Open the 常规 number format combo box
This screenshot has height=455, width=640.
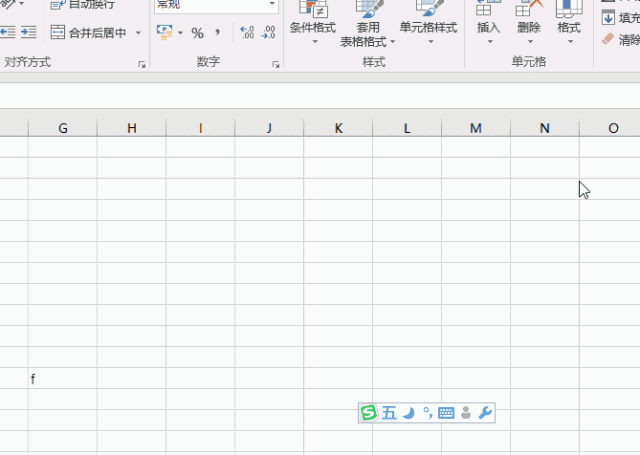(x=216, y=5)
